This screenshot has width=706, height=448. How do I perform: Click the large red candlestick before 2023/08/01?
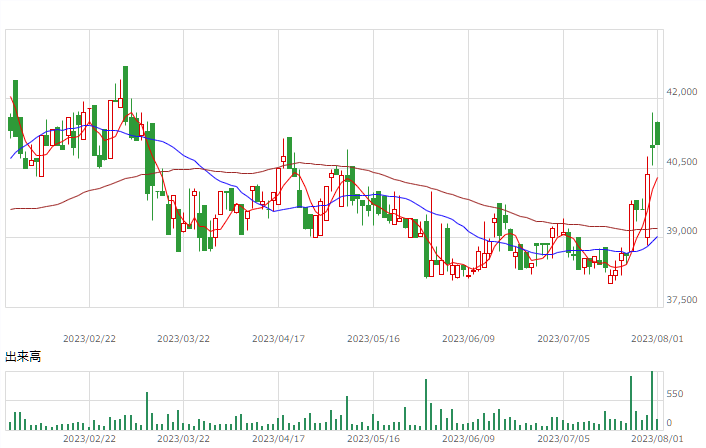[x=647, y=206]
